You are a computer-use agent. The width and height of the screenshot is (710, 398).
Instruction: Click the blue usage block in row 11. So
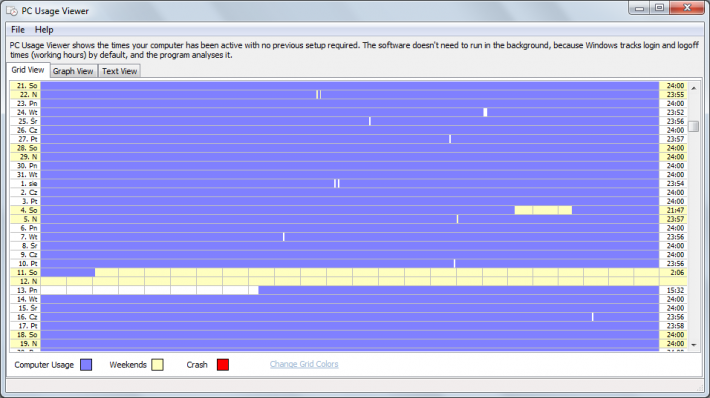pos(68,273)
